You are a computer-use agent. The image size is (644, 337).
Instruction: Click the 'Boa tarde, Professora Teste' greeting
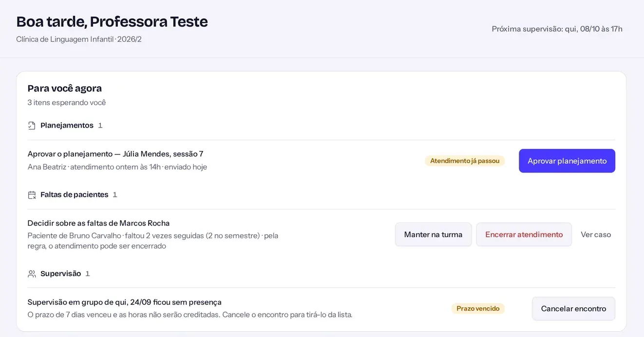112,21
